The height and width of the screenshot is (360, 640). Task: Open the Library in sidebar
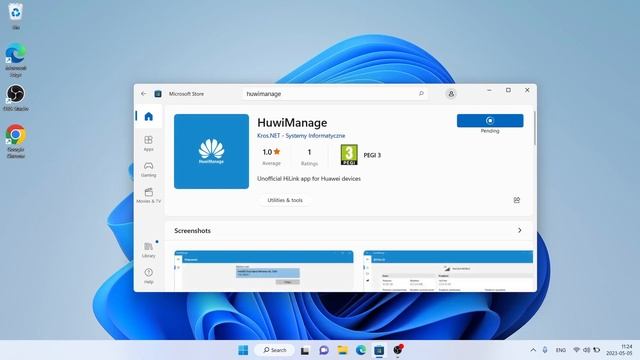(149, 249)
